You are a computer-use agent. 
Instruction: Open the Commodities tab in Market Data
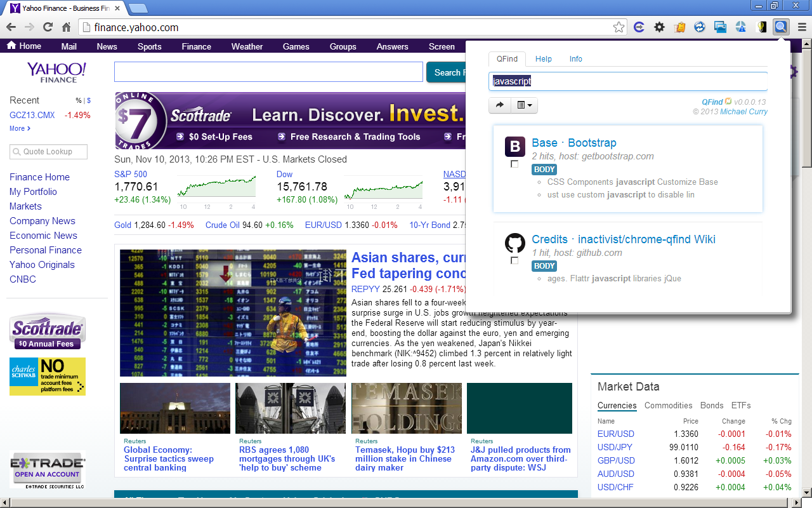pyautogui.click(x=669, y=405)
